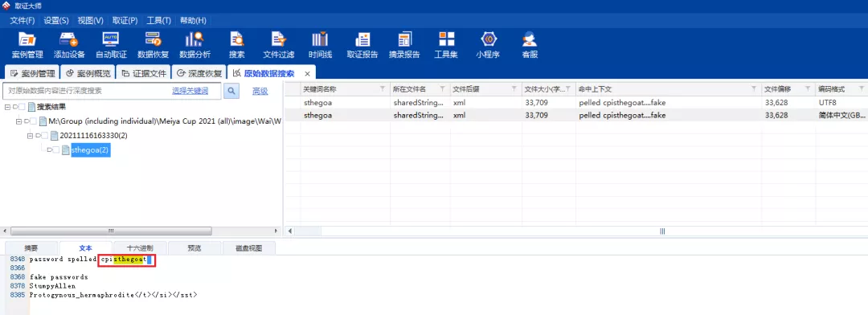
Task: Switch to the 深度恢复 tab
Action: click(199, 73)
